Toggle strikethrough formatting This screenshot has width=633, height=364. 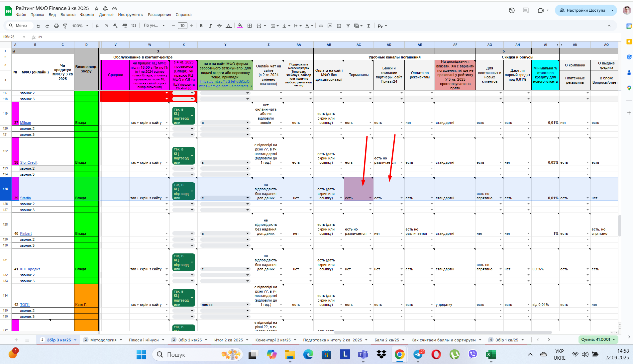[x=219, y=26]
